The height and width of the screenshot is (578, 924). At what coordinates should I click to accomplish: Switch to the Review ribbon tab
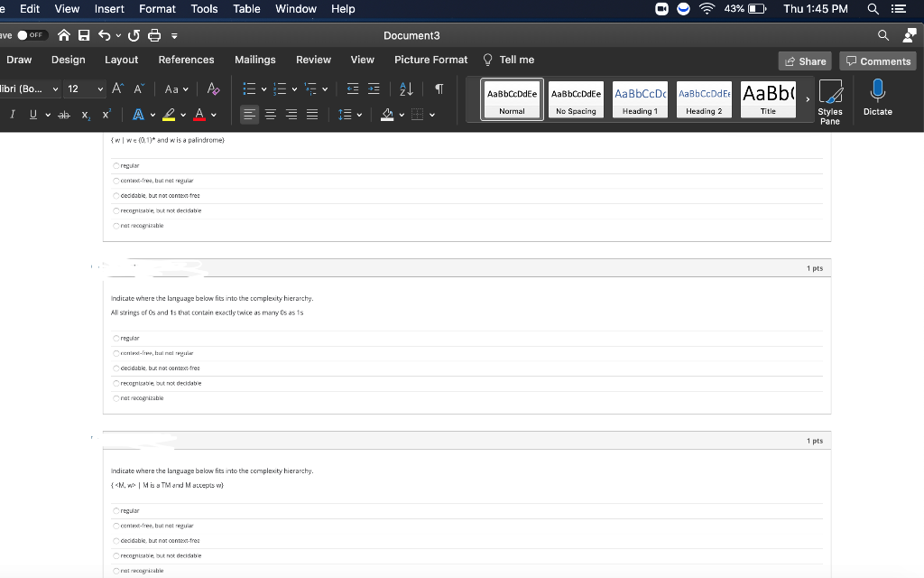coord(313,60)
